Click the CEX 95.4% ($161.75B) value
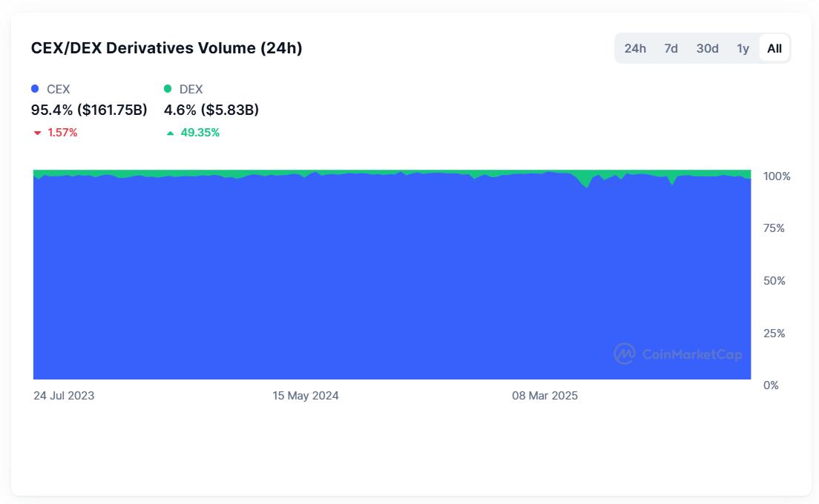This screenshot has height=504, width=819. pos(89,110)
